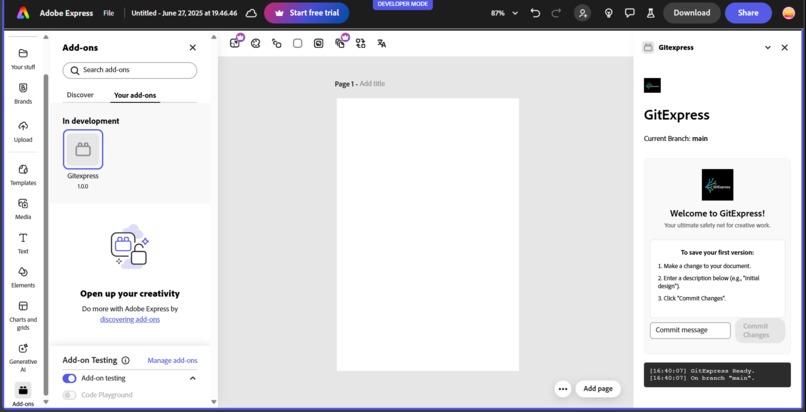This screenshot has width=806, height=412.
Task: Switch to the Your add-ons tab
Action: pyautogui.click(x=135, y=95)
